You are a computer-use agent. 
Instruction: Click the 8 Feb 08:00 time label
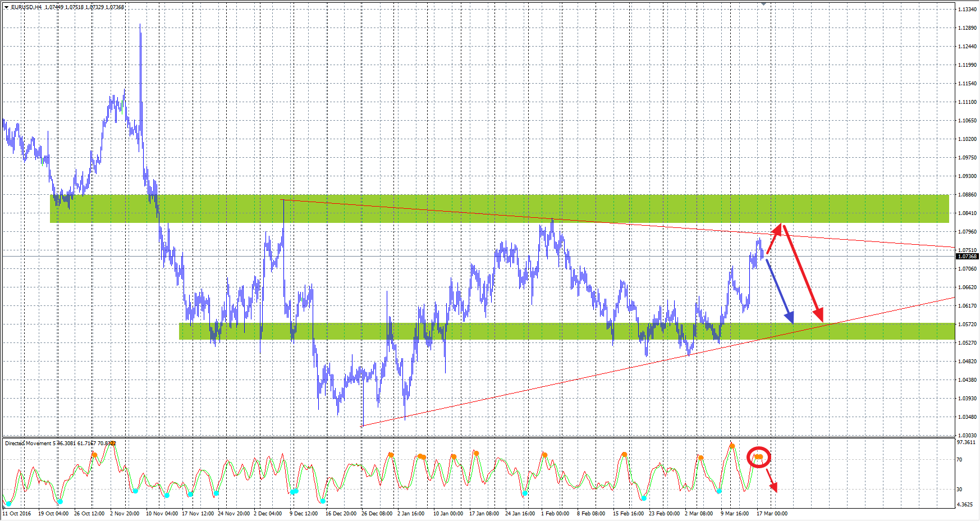591,514
